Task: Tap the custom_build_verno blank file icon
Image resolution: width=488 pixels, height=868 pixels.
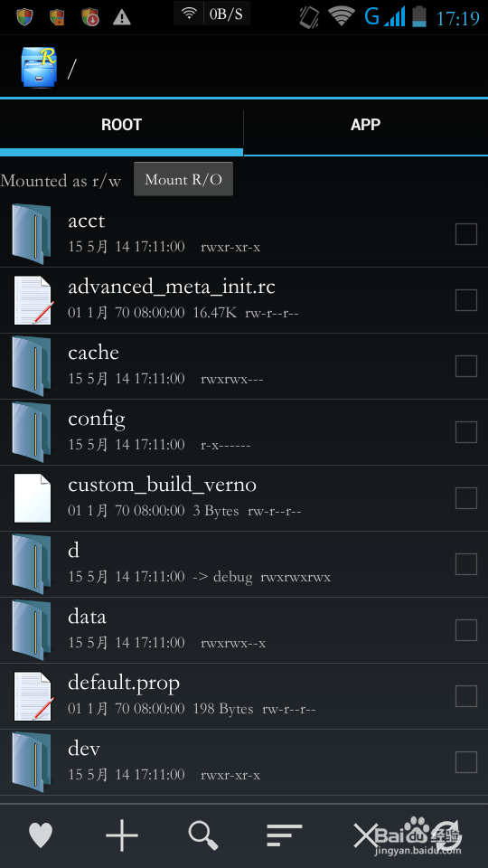Action: tap(33, 498)
